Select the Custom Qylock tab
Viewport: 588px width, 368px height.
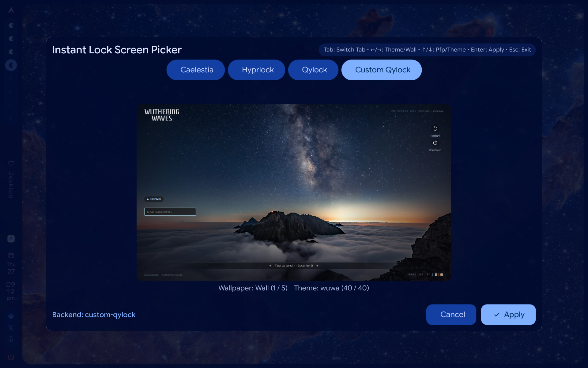[x=382, y=70]
